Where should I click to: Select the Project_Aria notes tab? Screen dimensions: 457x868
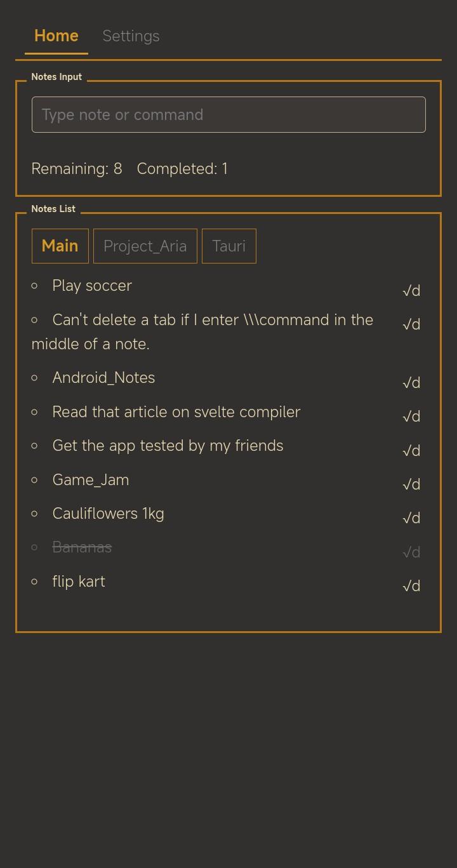tap(145, 246)
